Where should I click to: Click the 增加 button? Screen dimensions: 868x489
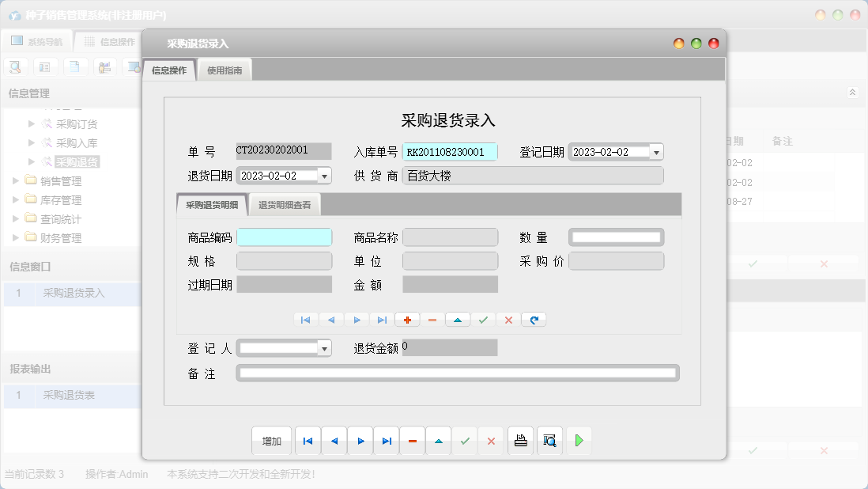pos(272,441)
